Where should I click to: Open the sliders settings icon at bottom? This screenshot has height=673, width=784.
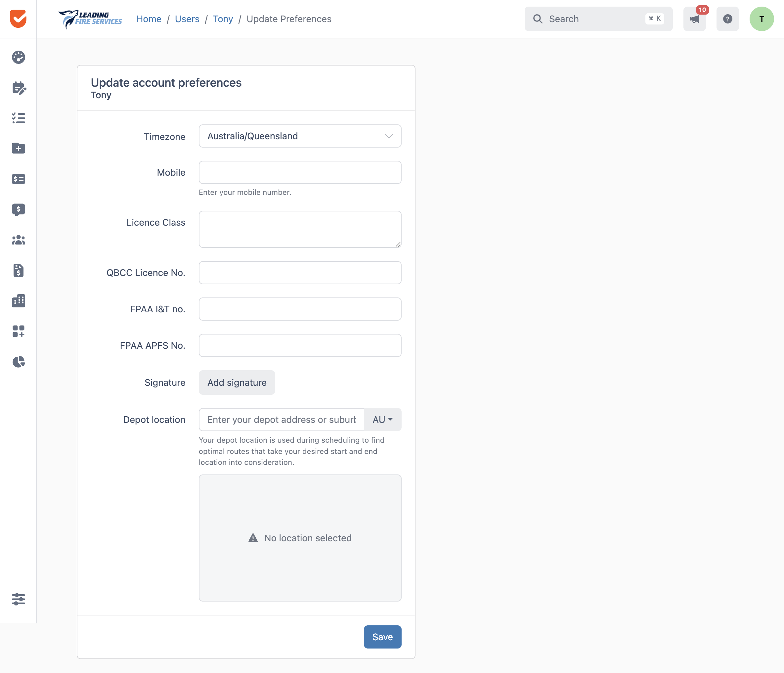click(x=18, y=599)
